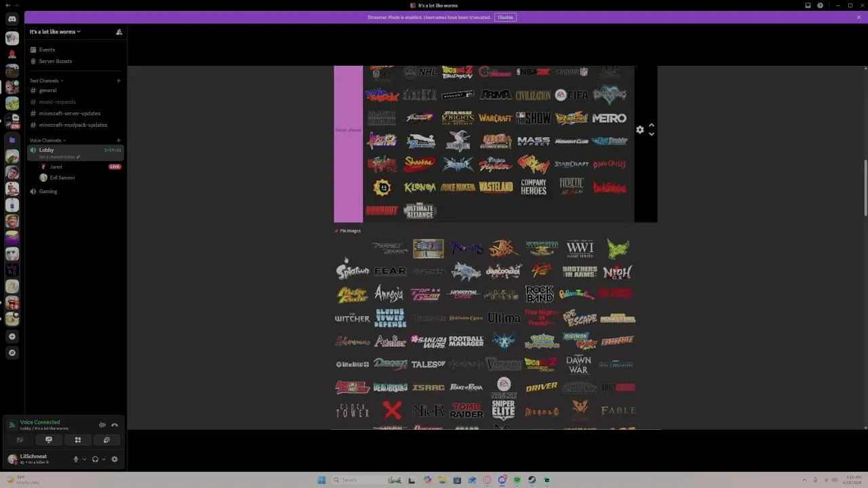Mute the microphone
The image size is (868, 488).
tap(76, 459)
